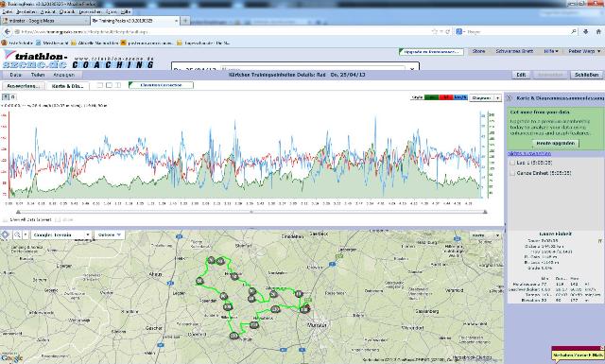
Task: Click the map pan compass icon
Action: point(5,234)
